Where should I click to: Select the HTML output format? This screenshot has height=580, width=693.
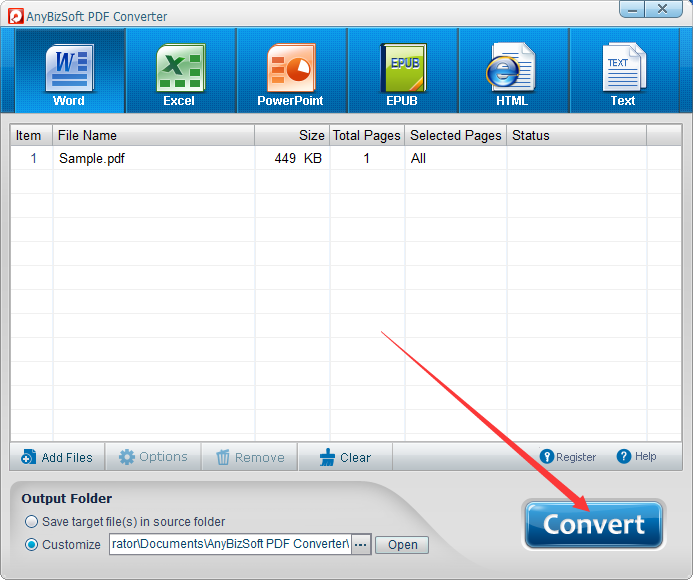point(513,71)
